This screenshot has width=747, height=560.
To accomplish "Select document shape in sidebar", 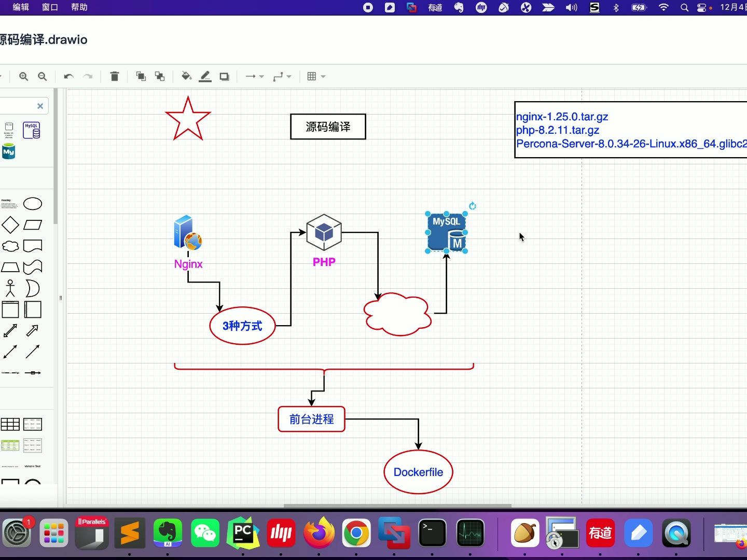I will click(x=33, y=246).
